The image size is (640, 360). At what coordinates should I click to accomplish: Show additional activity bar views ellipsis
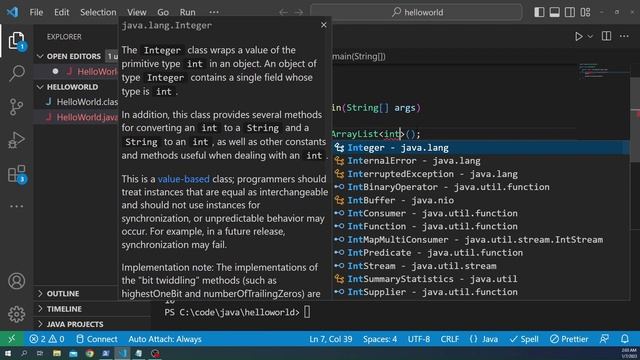click(x=16, y=206)
